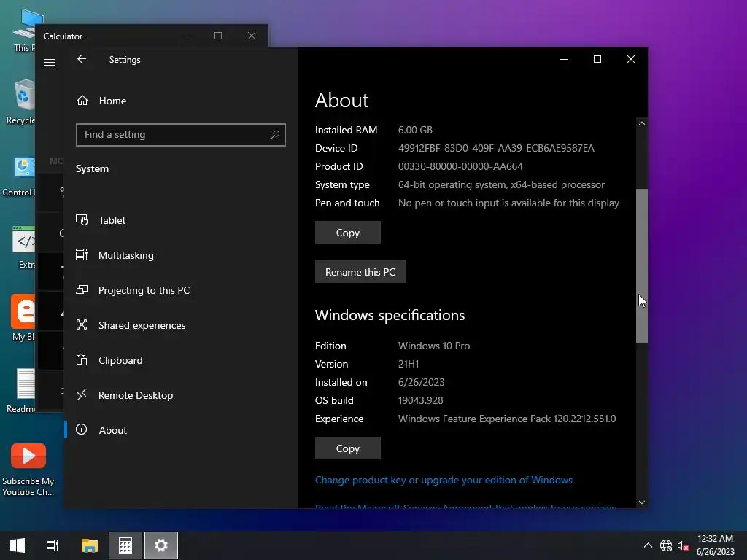Close the Calculator window
The height and width of the screenshot is (560, 747).
tap(252, 36)
